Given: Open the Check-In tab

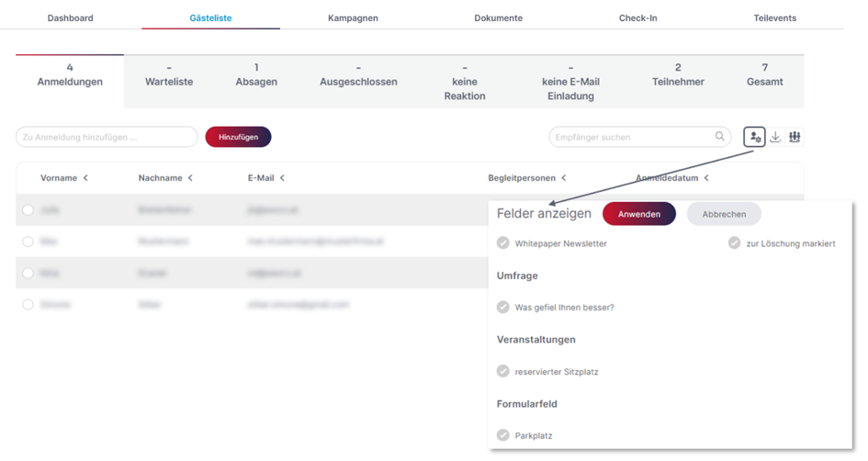Looking at the screenshot, I should (637, 17).
